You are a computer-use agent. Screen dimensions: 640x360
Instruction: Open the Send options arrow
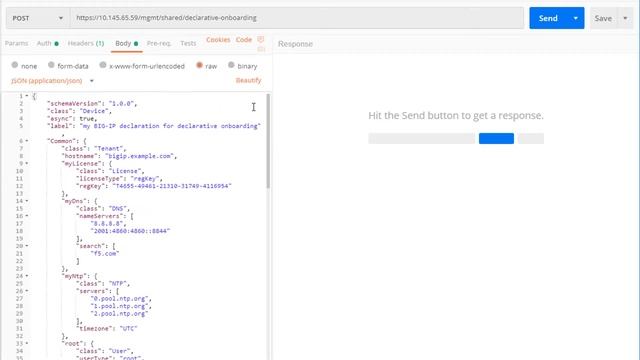pyautogui.click(x=576, y=18)
